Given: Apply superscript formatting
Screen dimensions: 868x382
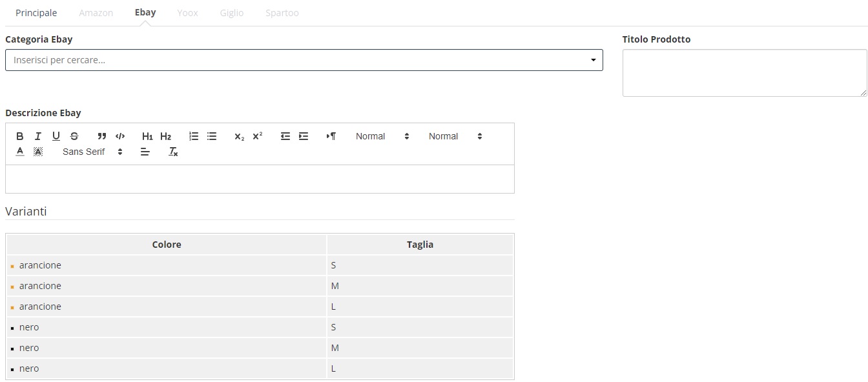Looking at the screenshot, I should pyautogui.click(x=258, y=136).
